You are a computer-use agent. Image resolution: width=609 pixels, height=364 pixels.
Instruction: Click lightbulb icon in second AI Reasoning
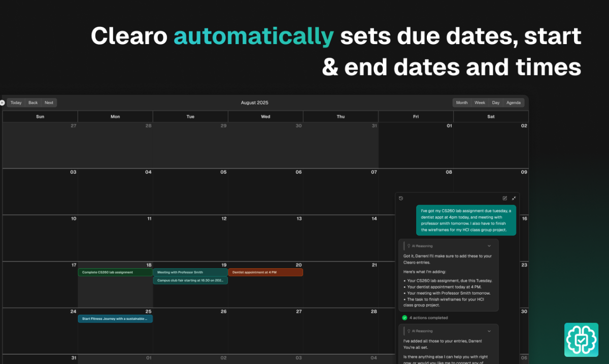[x=409, y=331]
